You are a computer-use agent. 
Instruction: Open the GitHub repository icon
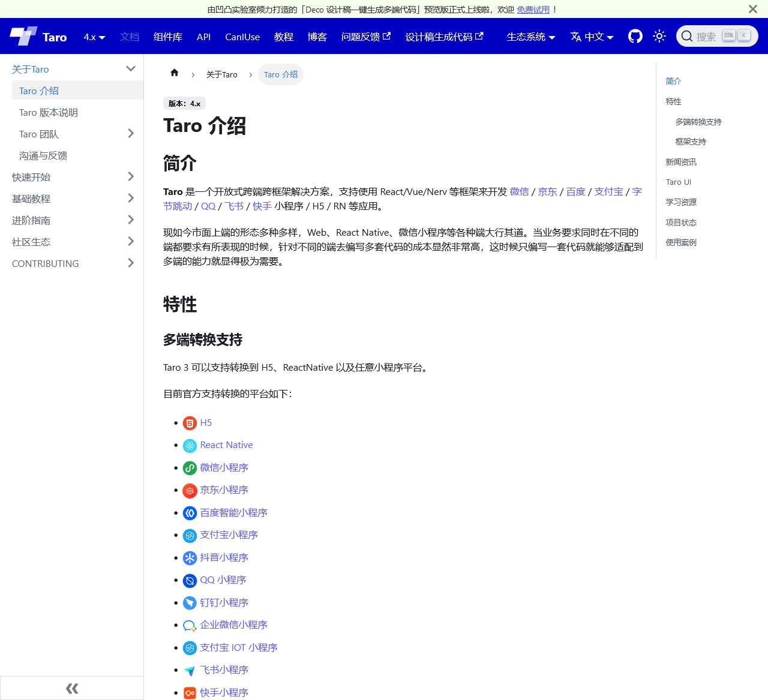click(635, 37)
